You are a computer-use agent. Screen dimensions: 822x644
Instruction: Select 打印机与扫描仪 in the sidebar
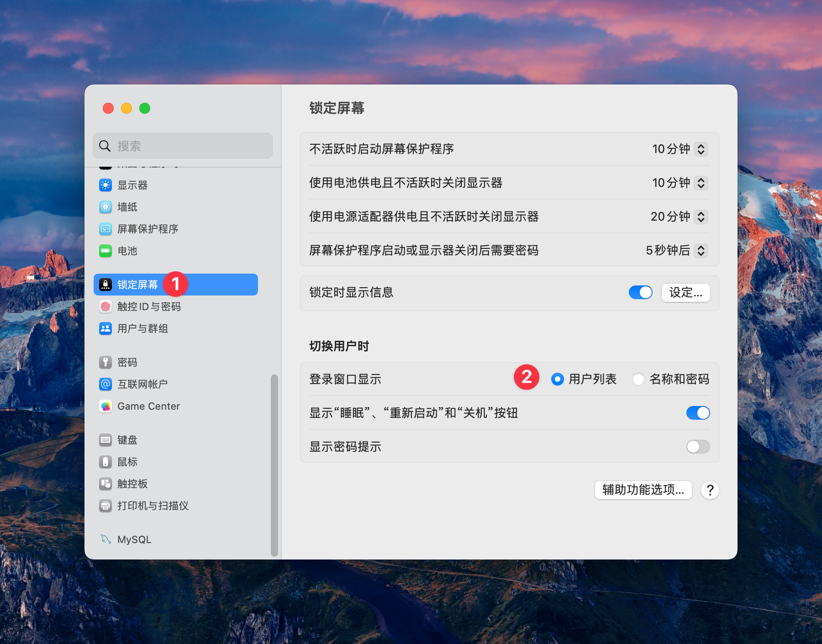tap(176, 506)
